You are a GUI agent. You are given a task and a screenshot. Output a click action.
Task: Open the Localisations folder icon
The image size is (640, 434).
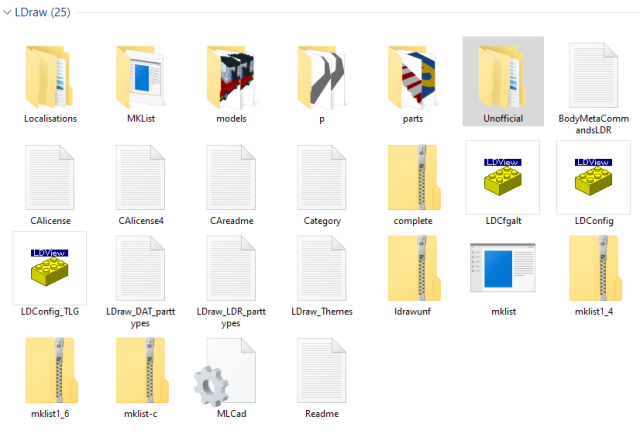click(x=50, y=77)
